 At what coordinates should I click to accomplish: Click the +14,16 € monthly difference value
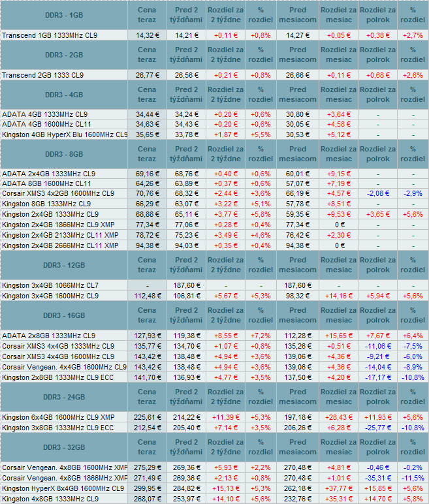click(x=339, y=296)
